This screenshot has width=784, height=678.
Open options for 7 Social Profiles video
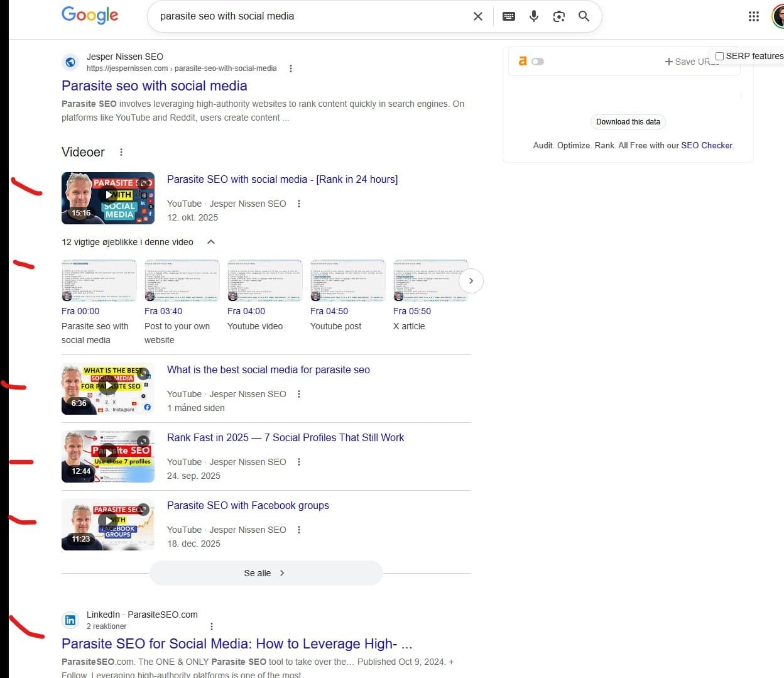pyautogui.click(x=299, y=462)
